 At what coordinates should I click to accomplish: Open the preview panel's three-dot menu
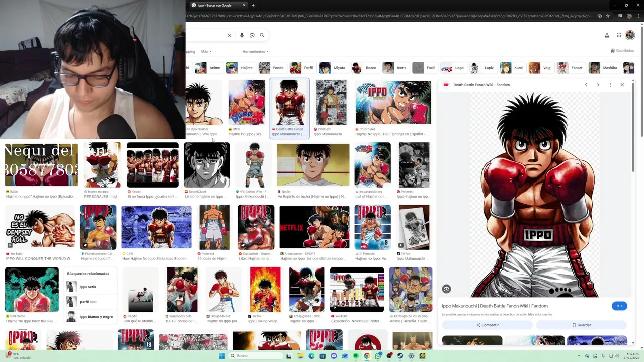610,85
